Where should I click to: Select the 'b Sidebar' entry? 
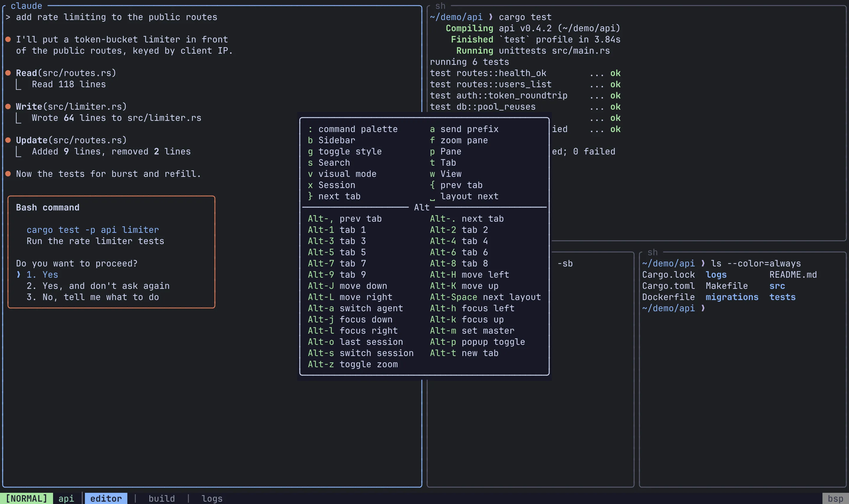pos(331,140)
